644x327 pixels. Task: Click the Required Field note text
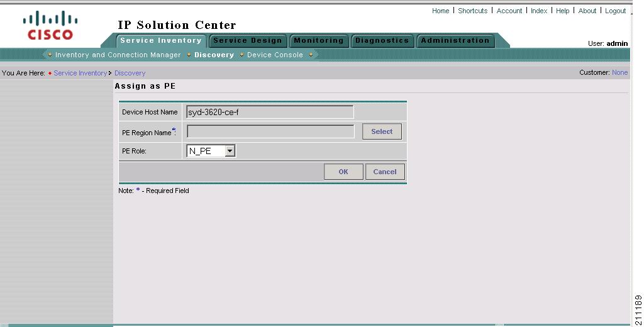click(x=153, y=191)
